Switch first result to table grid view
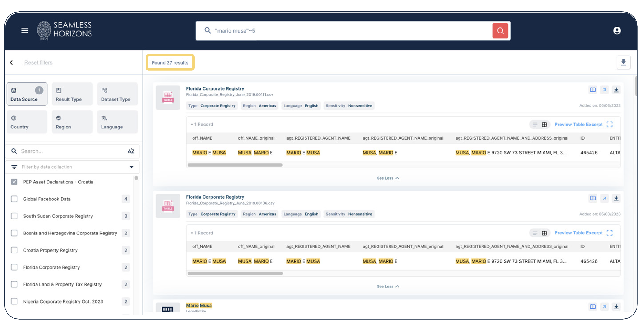Image resolution: width=644 pixels, height=328 pixels. click(x=545, y=125)
